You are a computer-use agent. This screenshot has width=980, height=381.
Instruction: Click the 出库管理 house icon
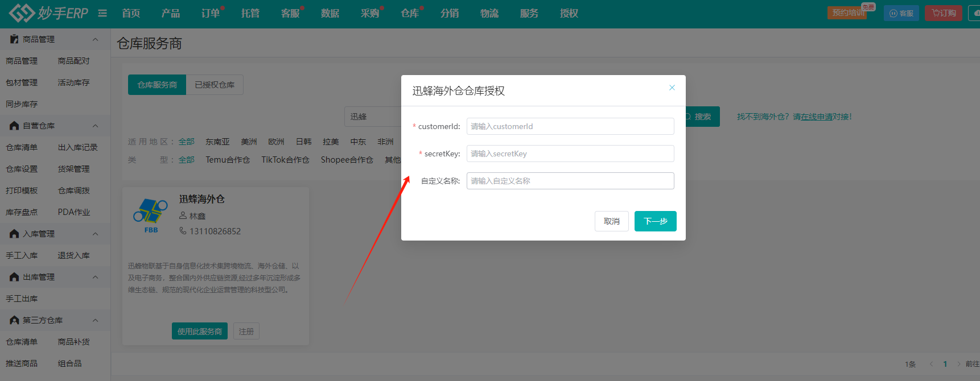coord(14,277)
